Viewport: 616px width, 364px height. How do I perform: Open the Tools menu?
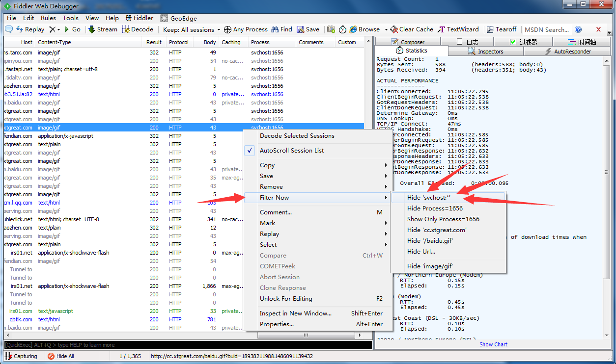pos(70,18)
